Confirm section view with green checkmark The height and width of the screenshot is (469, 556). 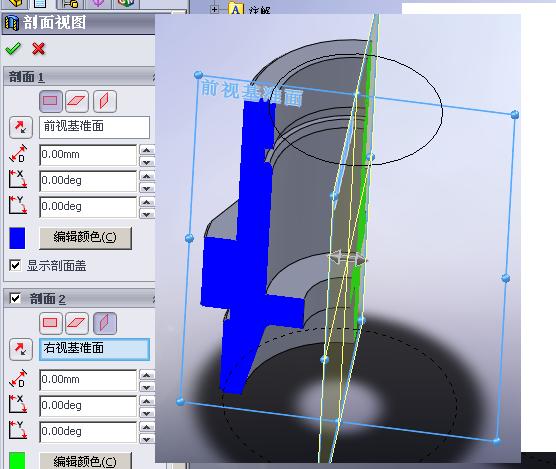pyautogui.click(x=13, y=49)
